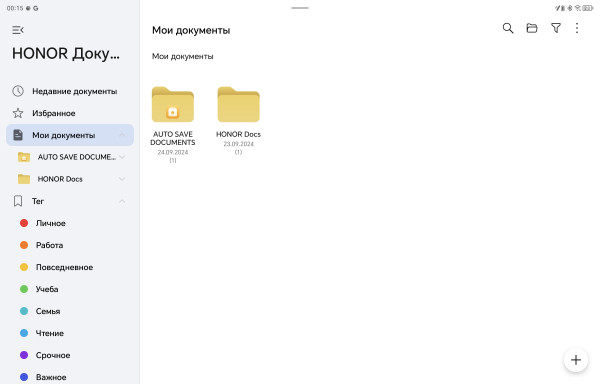Click the 24.09.2024 date under AUTO SAVE

pyautogui.click(x=173, y=152)
